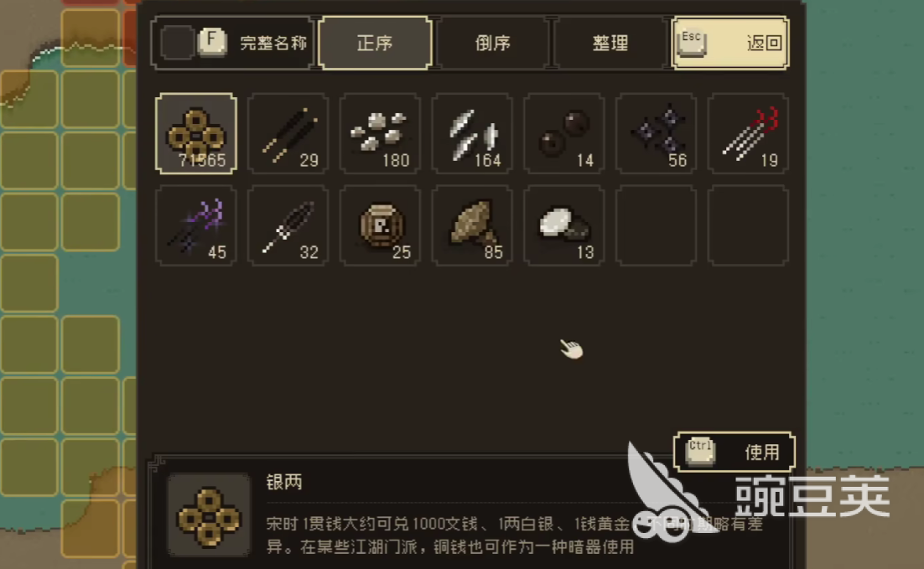Select the white and black stones with count 13
Image resolution: width=924 pixels, height=569 pixels.
tap(564, 225)
